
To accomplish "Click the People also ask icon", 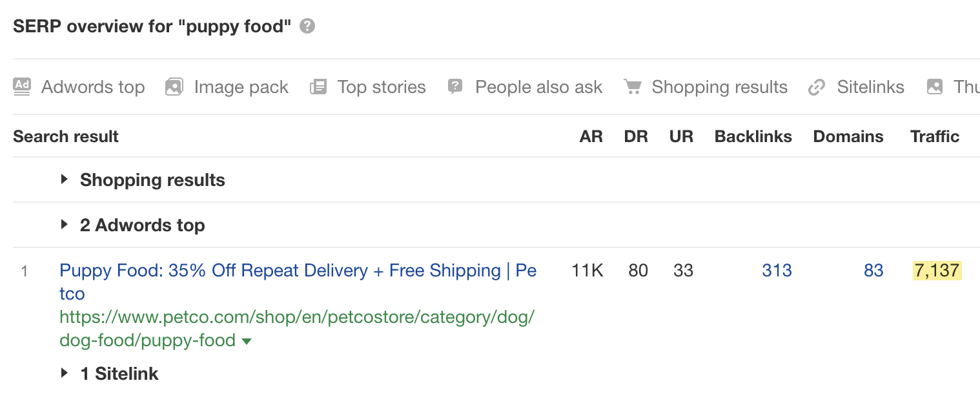I will pyautogui.click(x=456, y=87).
